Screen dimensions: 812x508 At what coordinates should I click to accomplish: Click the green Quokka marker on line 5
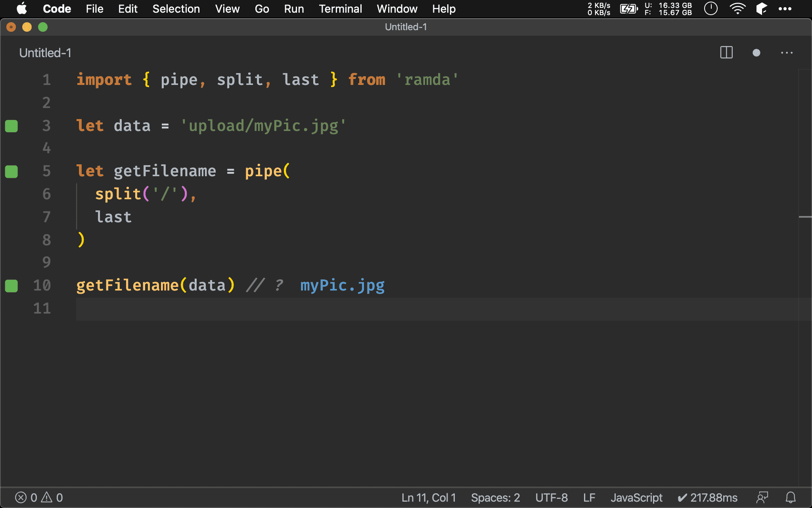tap(11, 171)
